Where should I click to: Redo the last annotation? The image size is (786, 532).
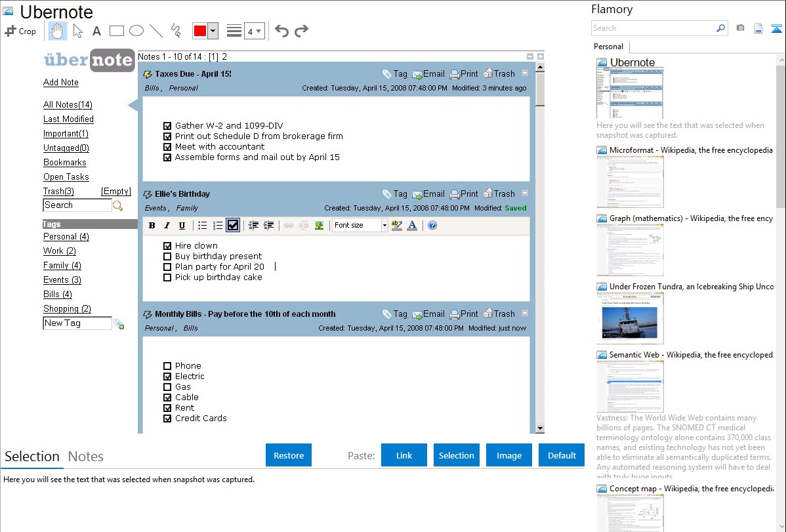tap(301, 31)
